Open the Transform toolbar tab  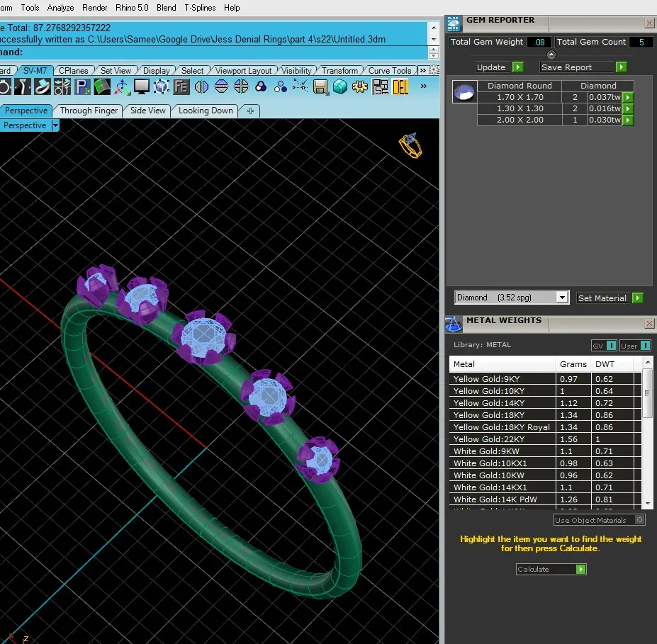(339, 70)
